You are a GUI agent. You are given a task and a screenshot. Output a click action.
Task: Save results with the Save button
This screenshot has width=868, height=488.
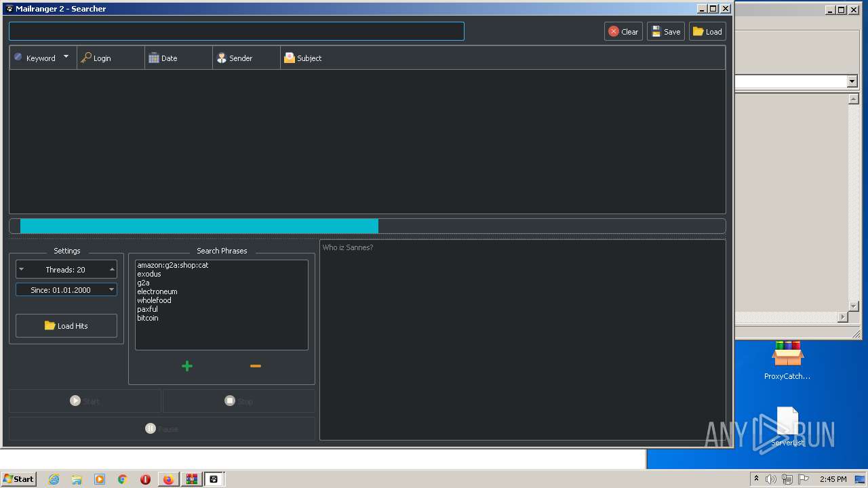(x=666, y=31)
